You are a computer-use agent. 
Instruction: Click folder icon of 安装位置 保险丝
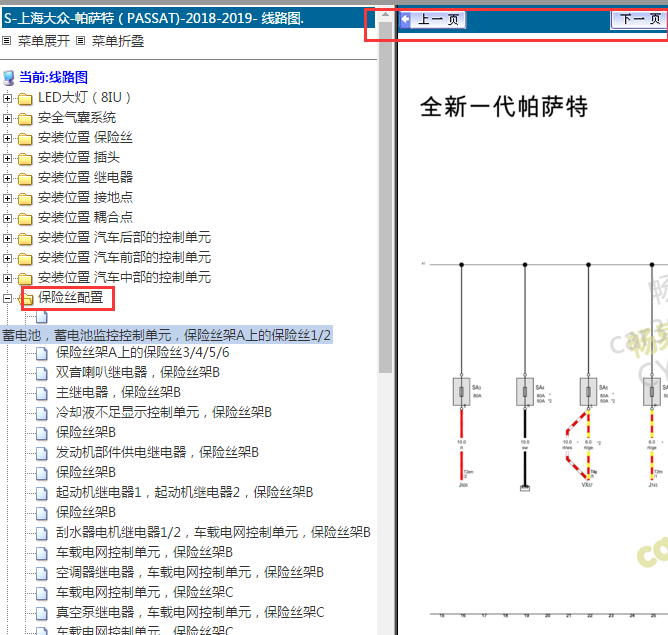click(25, 139)
